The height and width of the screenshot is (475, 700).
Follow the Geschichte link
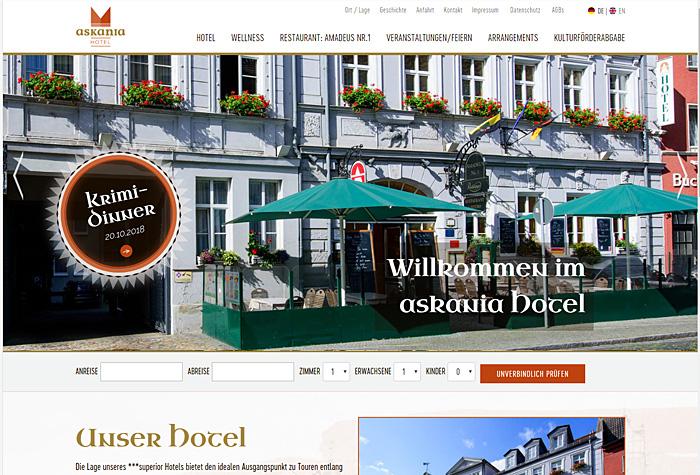pyautogui.click(x=393, y=10)
